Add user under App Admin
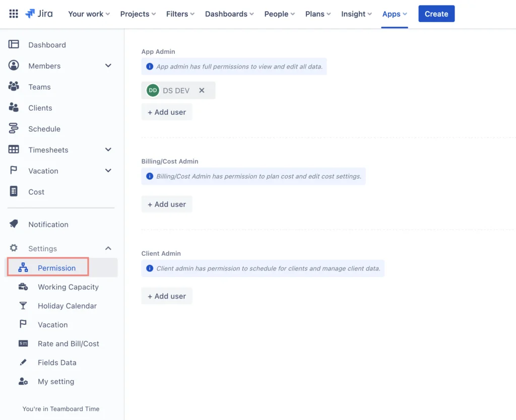Screen dimensions: 516x420 click(167, 112)
